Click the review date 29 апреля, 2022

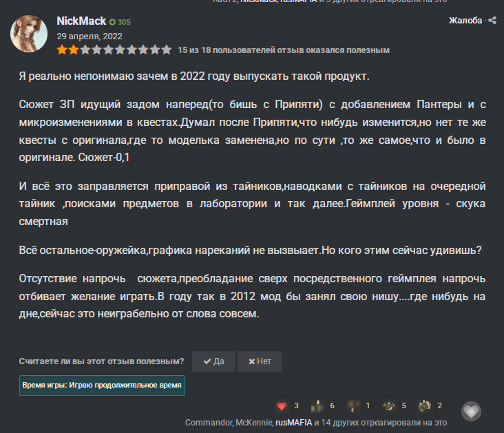(x=90, y=36)
